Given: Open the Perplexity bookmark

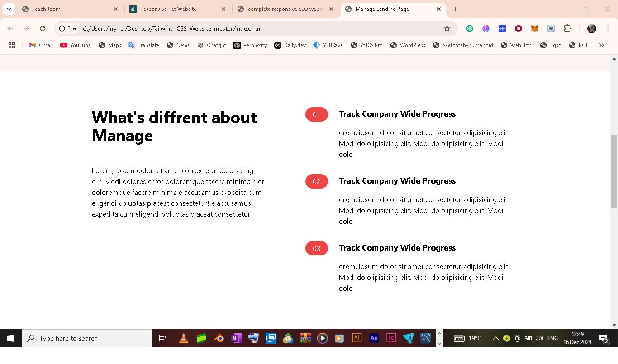Looking at the screenshot, I should tap(250, 45).
